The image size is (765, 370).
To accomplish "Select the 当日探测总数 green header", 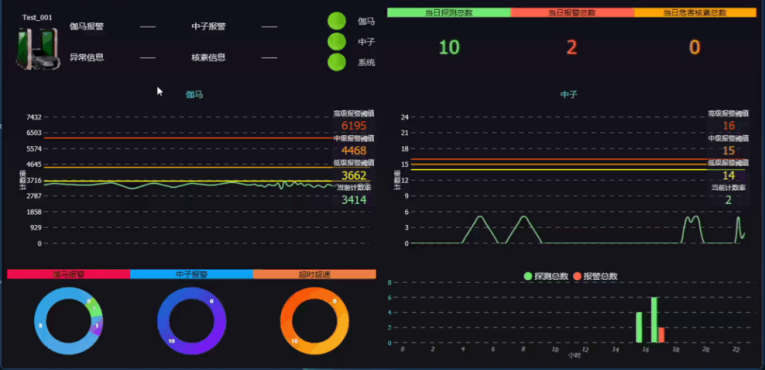I will click(x=449, y=13).
